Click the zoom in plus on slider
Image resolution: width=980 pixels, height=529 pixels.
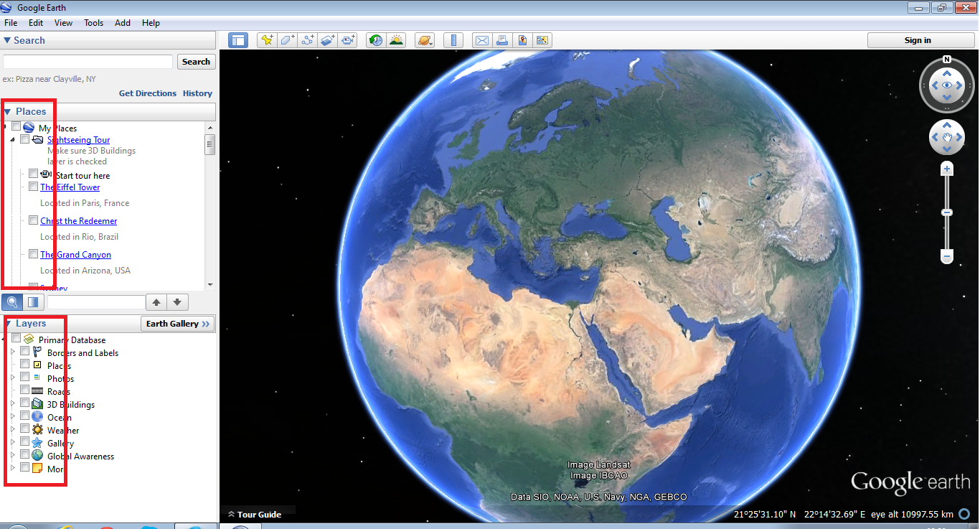pyautogui.click(x=947, y=169)
